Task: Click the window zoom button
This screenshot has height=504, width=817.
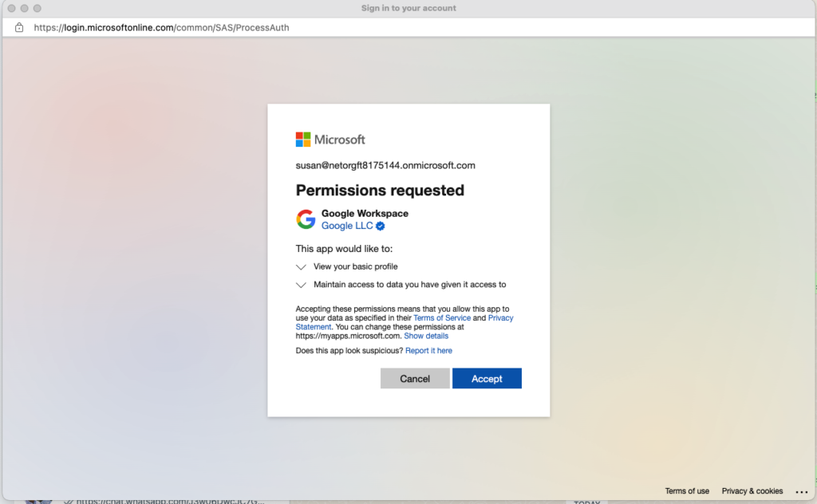Action: click(x=37, y=8)
